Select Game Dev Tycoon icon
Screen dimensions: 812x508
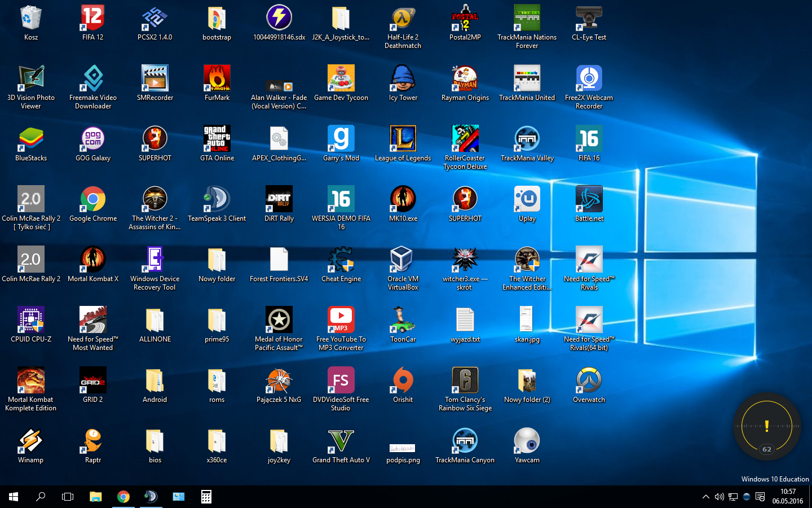341,78
